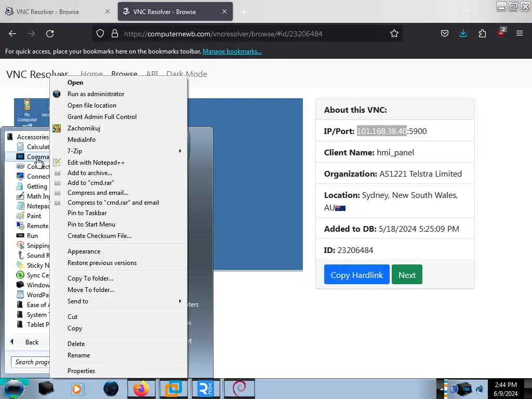Click the Dark Mode nav link

pos(187,74)
